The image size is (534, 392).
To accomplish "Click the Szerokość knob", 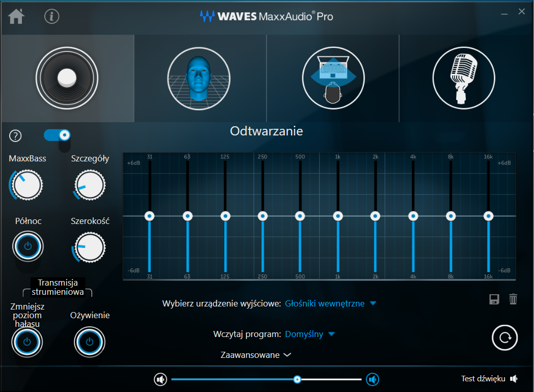I will (x=90, y=247).
